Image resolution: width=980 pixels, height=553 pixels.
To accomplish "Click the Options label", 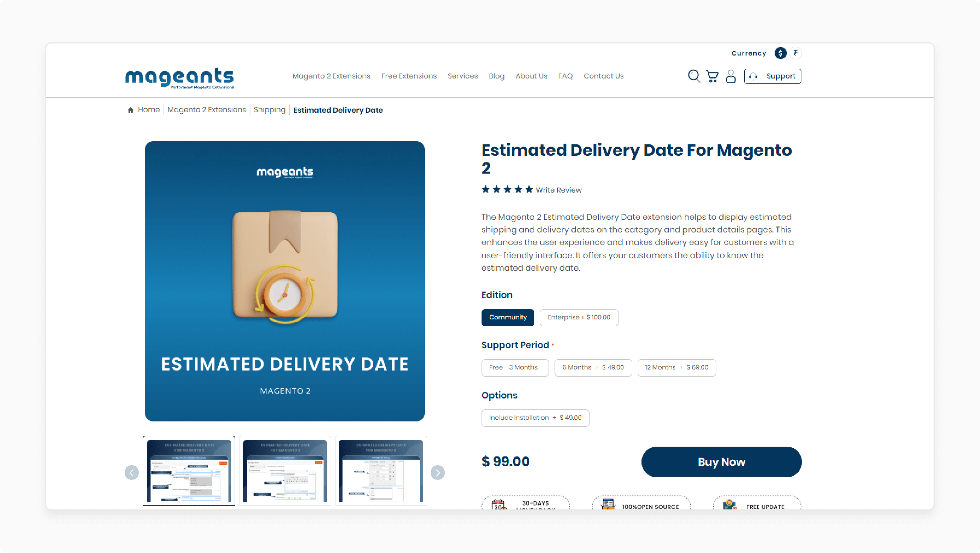I will click(x=499, y=395).
